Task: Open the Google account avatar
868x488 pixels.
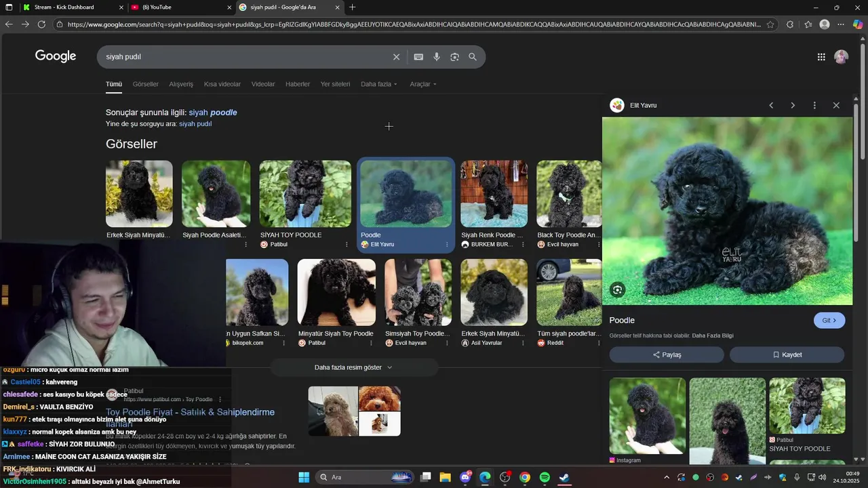Action: coord(842,57)
